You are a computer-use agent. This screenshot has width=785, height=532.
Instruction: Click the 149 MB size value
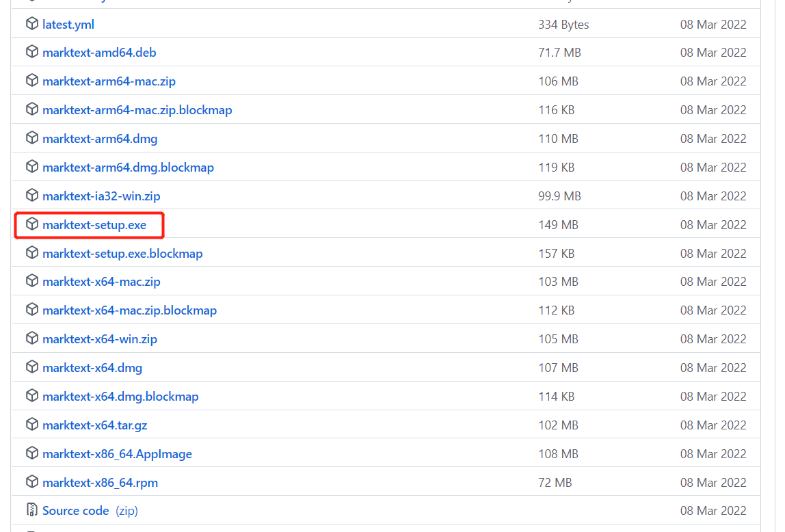point(558,225)
